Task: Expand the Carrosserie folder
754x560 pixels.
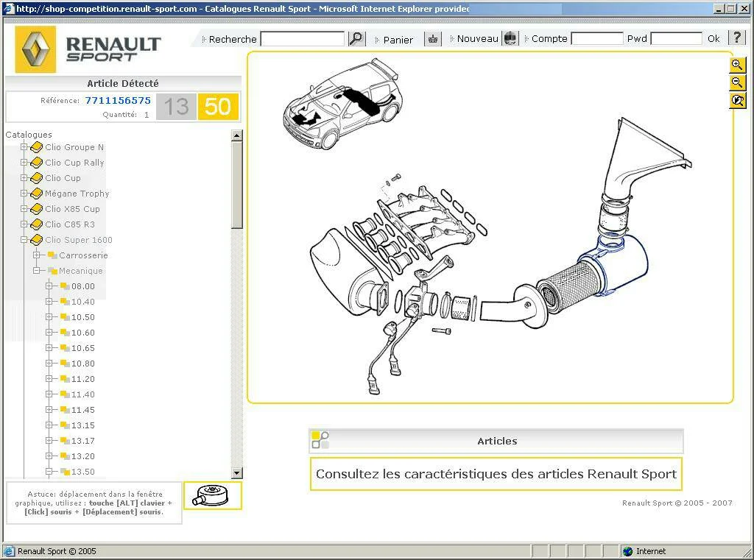Action: tap(36, 255)
